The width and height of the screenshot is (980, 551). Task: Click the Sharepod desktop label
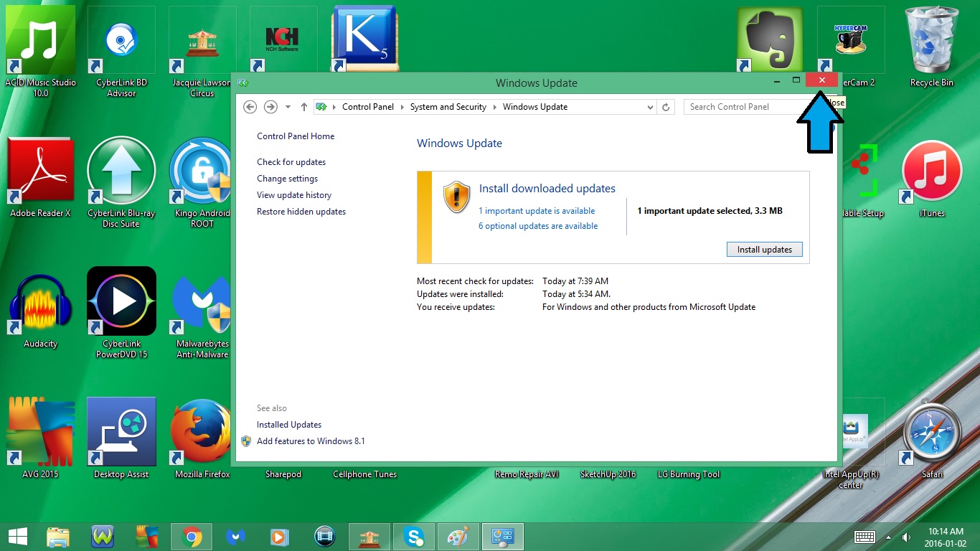[x=283, y=474]
